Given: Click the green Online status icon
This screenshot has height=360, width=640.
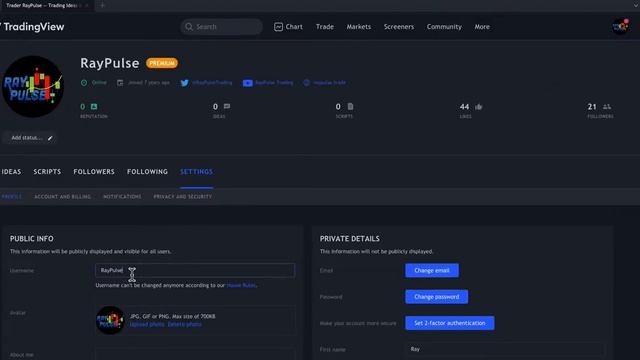Looking at the screenshot, I should pos(84,83).
